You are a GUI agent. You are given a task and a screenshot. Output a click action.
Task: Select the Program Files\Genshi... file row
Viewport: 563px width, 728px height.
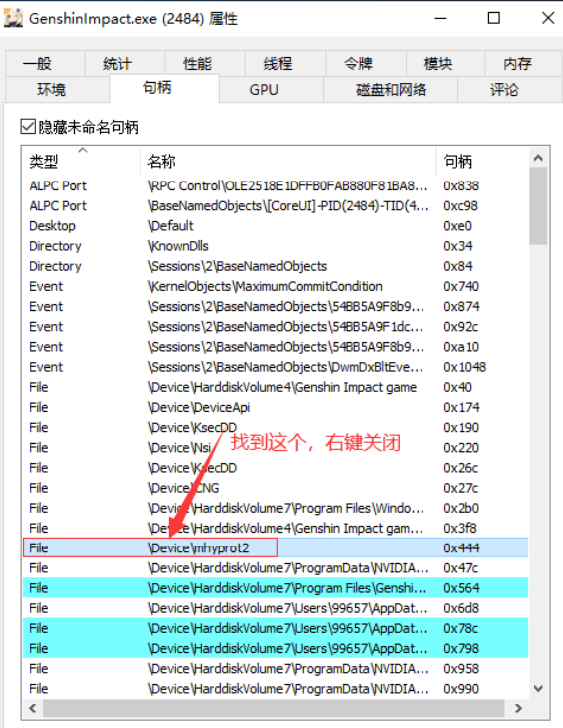275,588
